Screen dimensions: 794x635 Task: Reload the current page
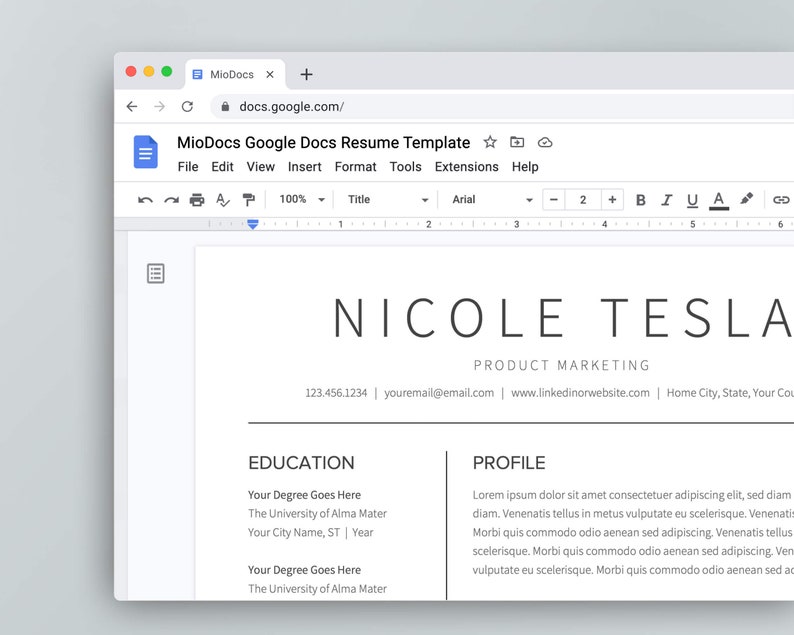[x=187, y=106]
